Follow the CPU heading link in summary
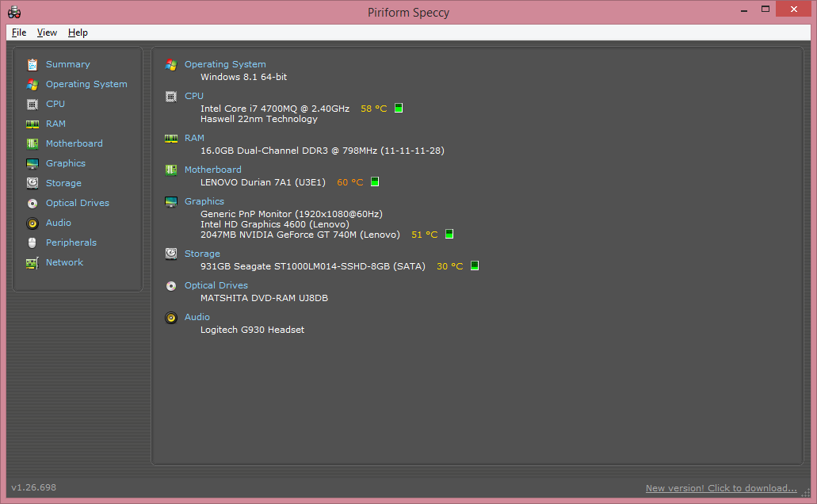Screen dimensions: 817x504 pos(194,96)
